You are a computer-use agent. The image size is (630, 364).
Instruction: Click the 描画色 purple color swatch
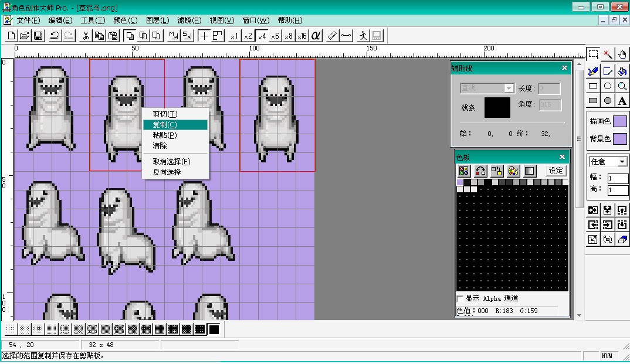(620, 121)
